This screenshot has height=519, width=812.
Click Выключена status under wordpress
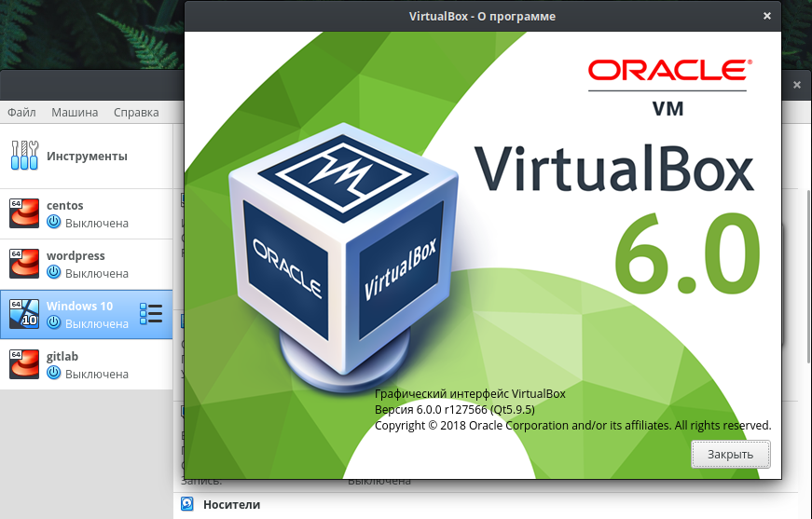[x=97, y=274]
